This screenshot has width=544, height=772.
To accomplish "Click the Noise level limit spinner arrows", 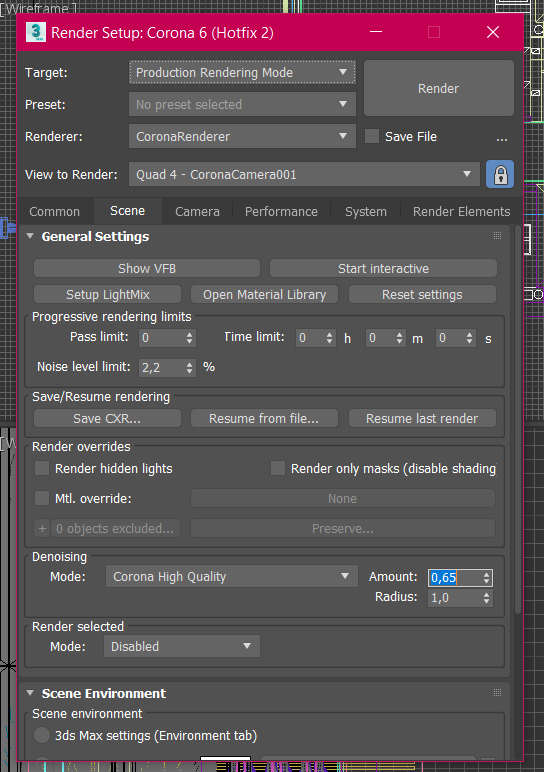I will pyautogui.click(x=190, y=367).
